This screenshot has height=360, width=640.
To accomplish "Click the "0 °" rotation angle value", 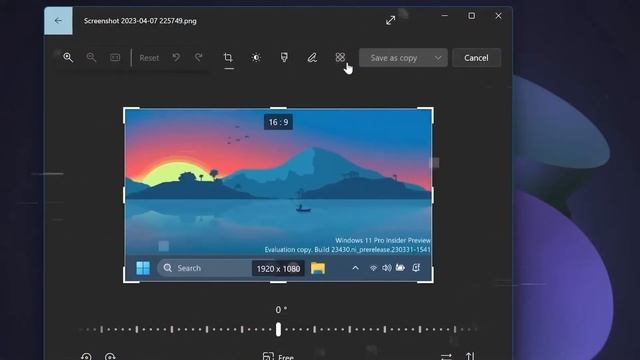I will 280,310.
